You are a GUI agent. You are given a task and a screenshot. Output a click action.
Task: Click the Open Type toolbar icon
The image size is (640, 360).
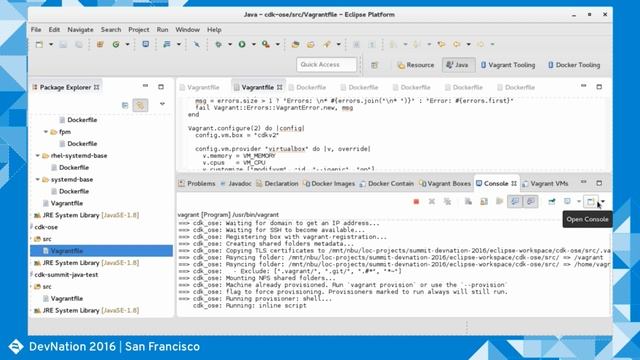pos(295,44)
